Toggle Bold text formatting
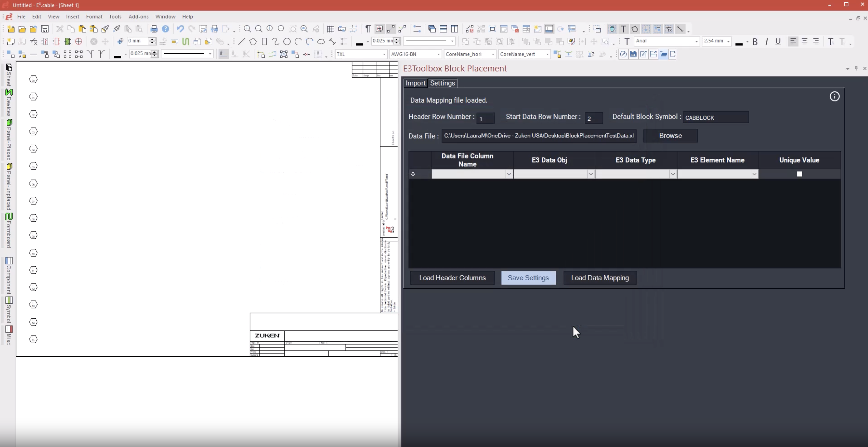This screenshot has width=868, height=447. (755, 42)
